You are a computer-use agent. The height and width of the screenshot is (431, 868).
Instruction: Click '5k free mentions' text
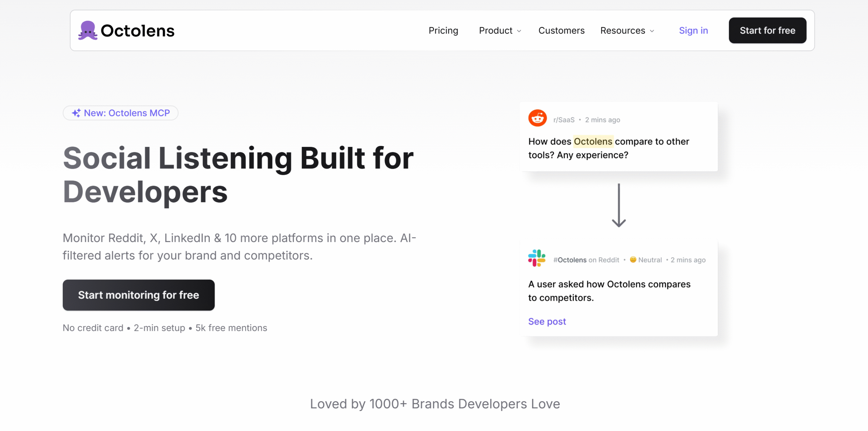231,328
